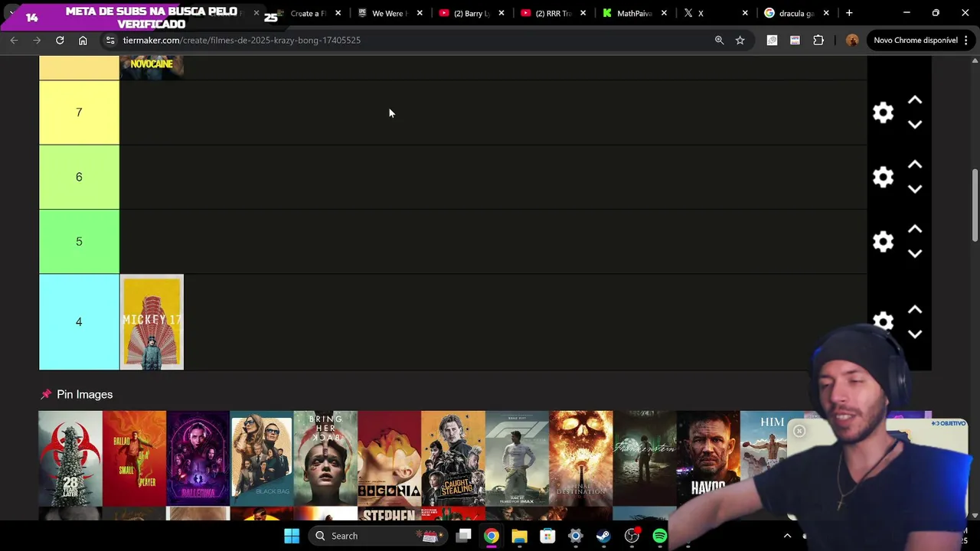Screen dimensions: 980x551
Task: Move tier 6 row up
Action: (x=915, y=165)
